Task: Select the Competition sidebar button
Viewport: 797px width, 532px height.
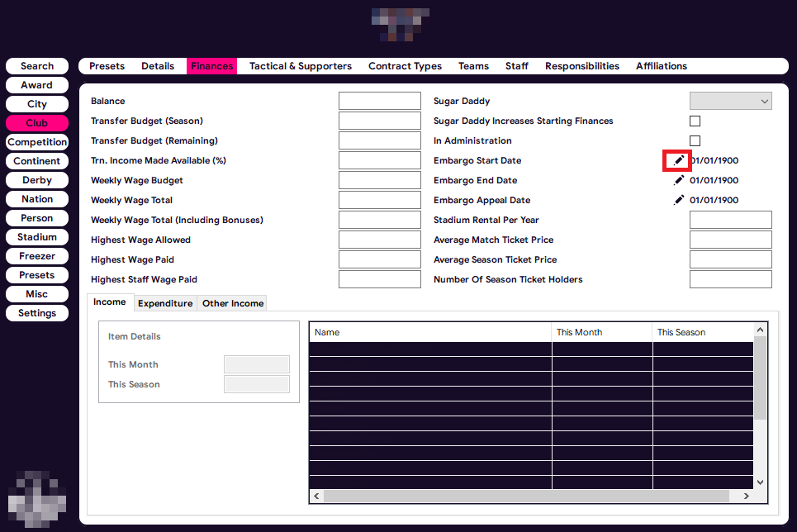Action: click(x=37, y=142)
